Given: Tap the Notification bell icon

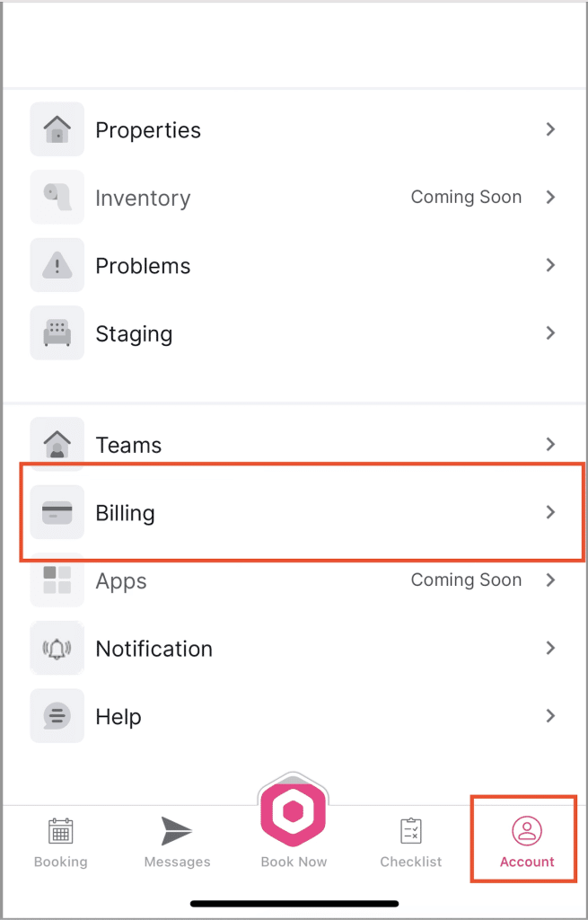Looking at the screenshot, I should pyautogui.click(x=57, y=648).
